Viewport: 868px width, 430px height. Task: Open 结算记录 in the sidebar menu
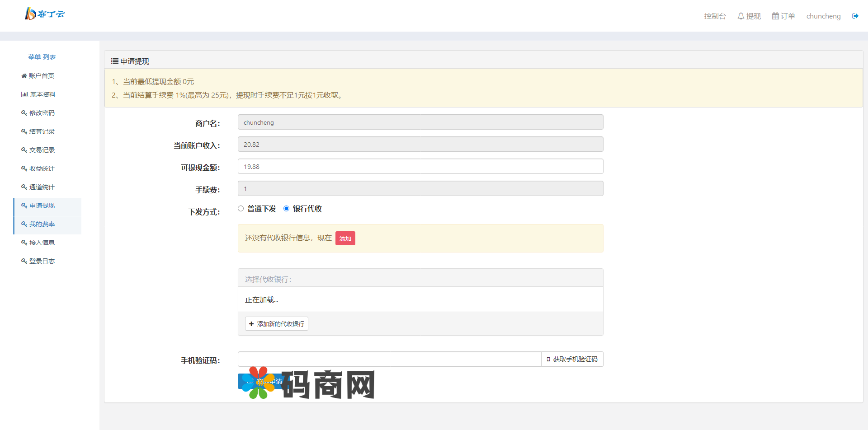(x=42, y=131)
